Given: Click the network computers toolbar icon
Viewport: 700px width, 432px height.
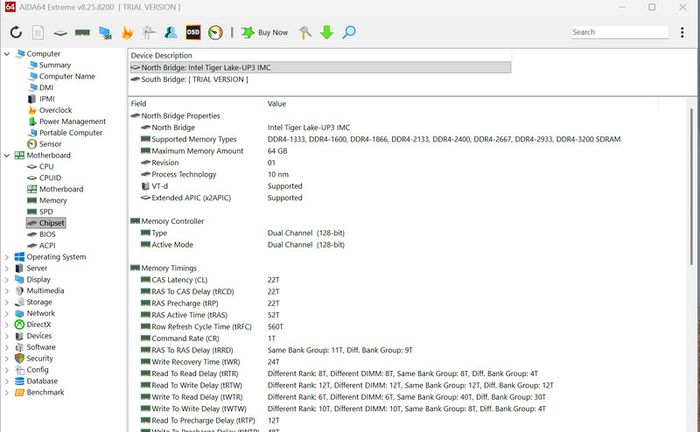Looking at the screenshot, I should coord(105,33).
